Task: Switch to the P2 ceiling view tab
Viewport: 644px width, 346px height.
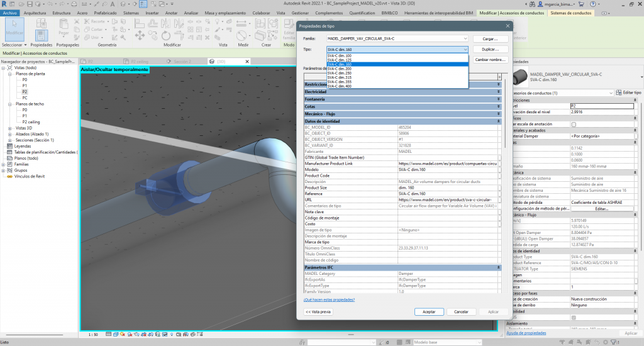Action: (139, 62)
